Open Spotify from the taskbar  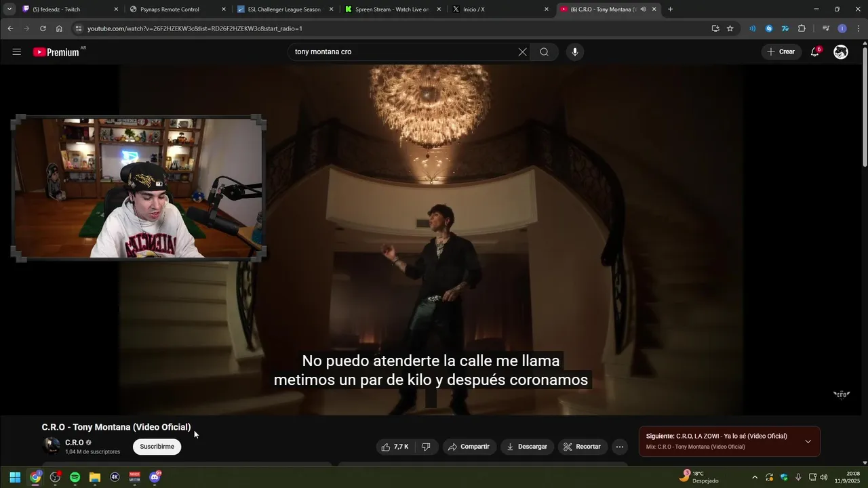point(75,477)
